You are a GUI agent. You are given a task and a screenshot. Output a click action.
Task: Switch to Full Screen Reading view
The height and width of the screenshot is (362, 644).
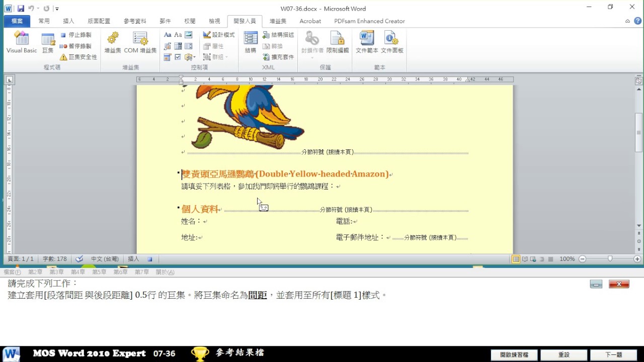tap(525, 259)
